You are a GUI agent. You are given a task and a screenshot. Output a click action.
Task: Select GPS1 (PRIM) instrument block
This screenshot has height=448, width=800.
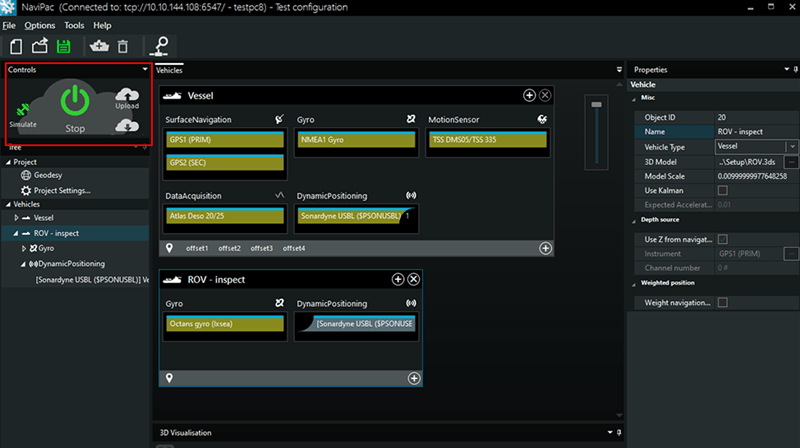click(x=225, y=139)
